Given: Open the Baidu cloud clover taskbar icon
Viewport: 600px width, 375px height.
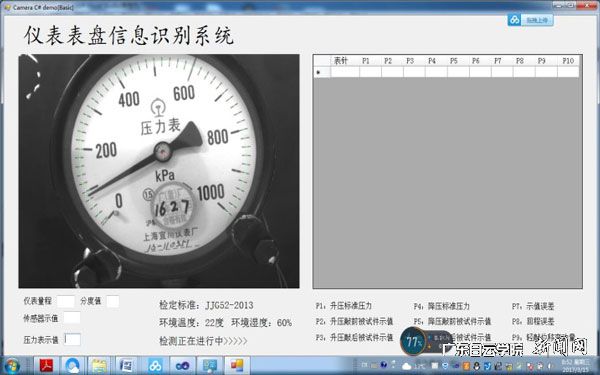Looking at the screenshot, I should click(155, 366).
